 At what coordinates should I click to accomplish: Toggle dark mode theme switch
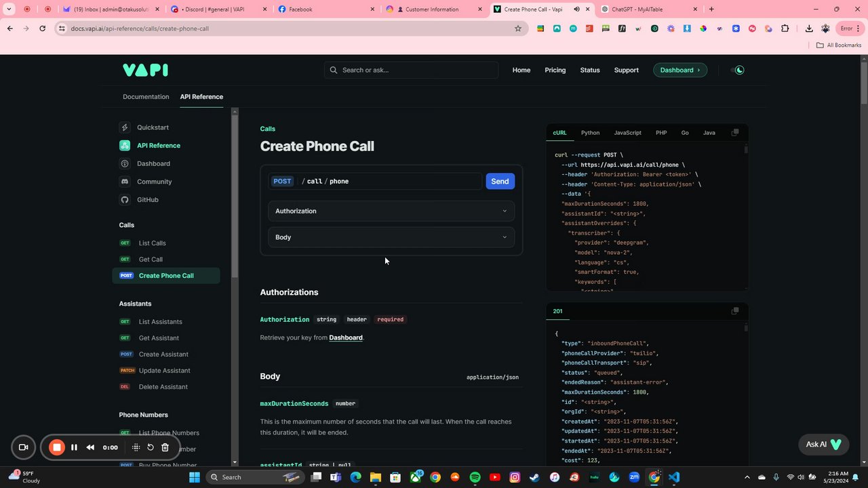[x=739, y=70]
